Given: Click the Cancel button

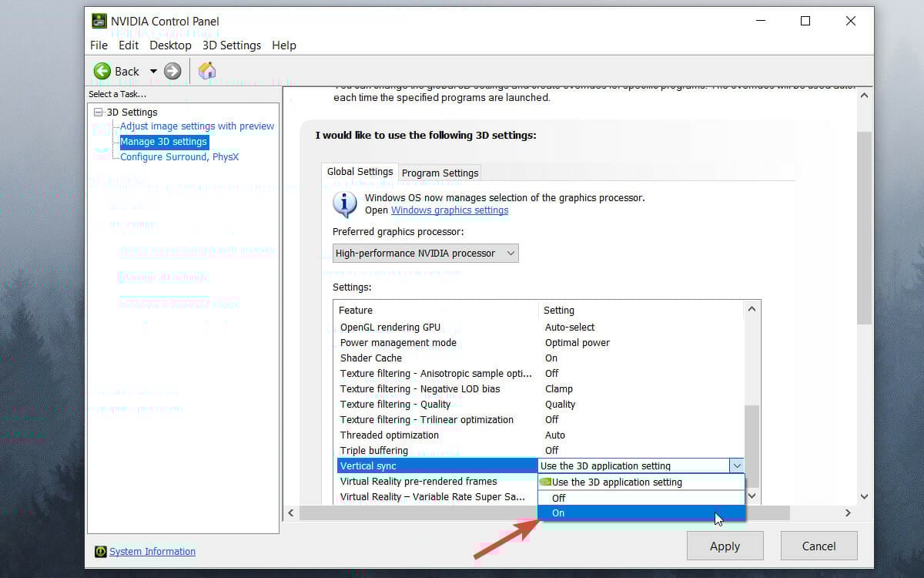Looking at the screenshot, I should tap(819, 546).
